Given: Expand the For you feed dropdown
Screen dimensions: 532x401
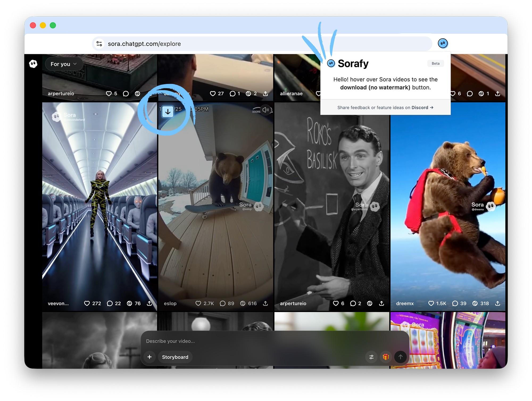Looking at the screenshot, I should (x=63, y=64).
